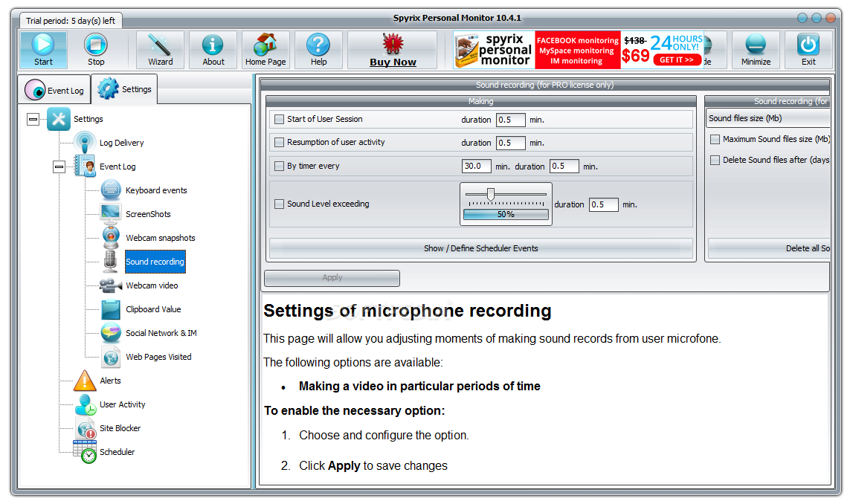853x504 pixels.
Task: Click the ScreenShots monitor icon
Action: coord(111,213)
